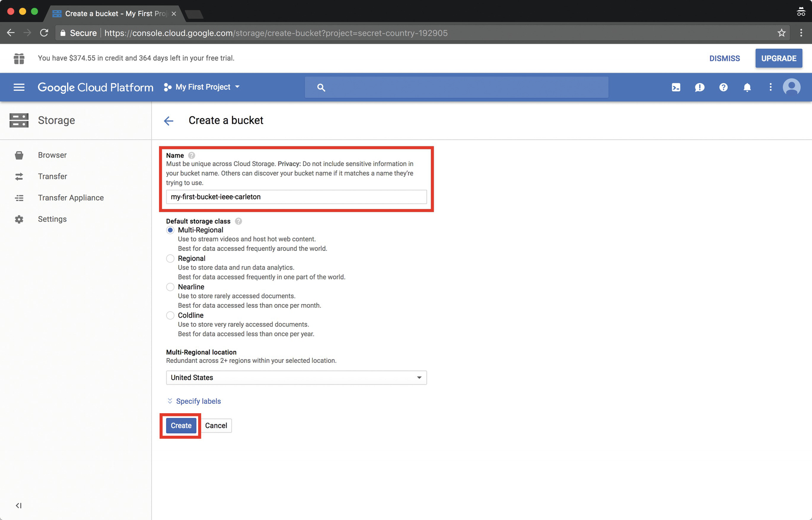This screenshot has height=520, width=812.
Task: Click the Browser bucket icon
Action: coord(19,155)
